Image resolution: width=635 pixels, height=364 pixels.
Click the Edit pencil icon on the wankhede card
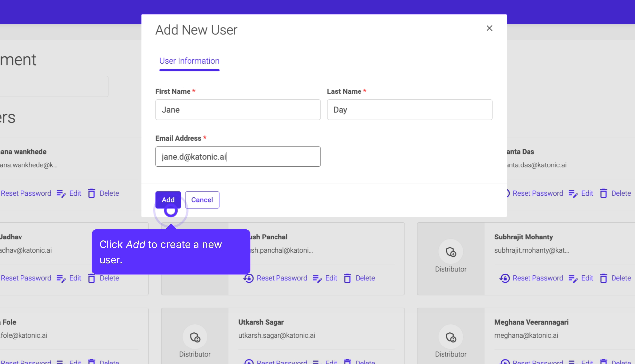61,193
